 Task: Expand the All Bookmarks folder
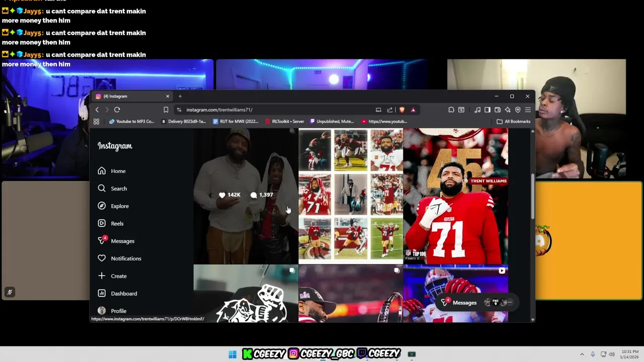514,121
